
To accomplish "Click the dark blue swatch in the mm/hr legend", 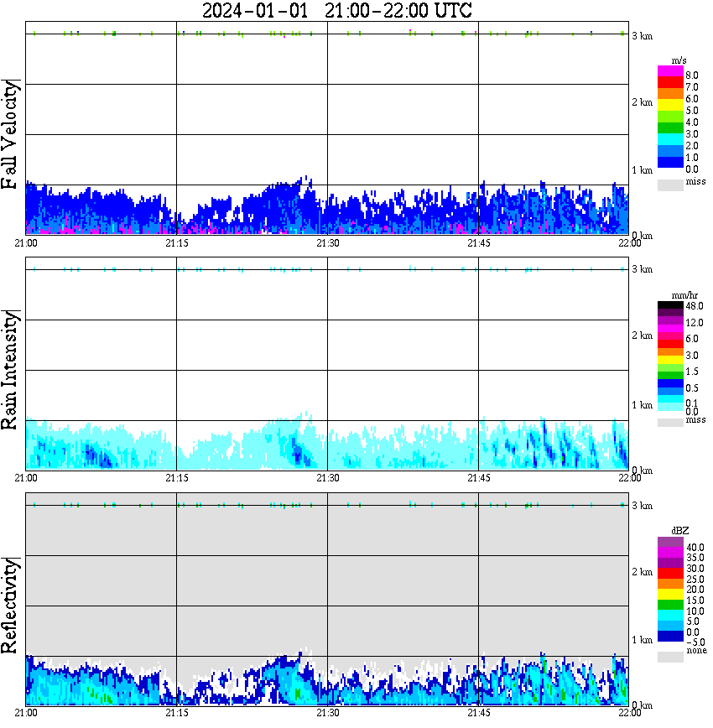I will pos(670,383).
